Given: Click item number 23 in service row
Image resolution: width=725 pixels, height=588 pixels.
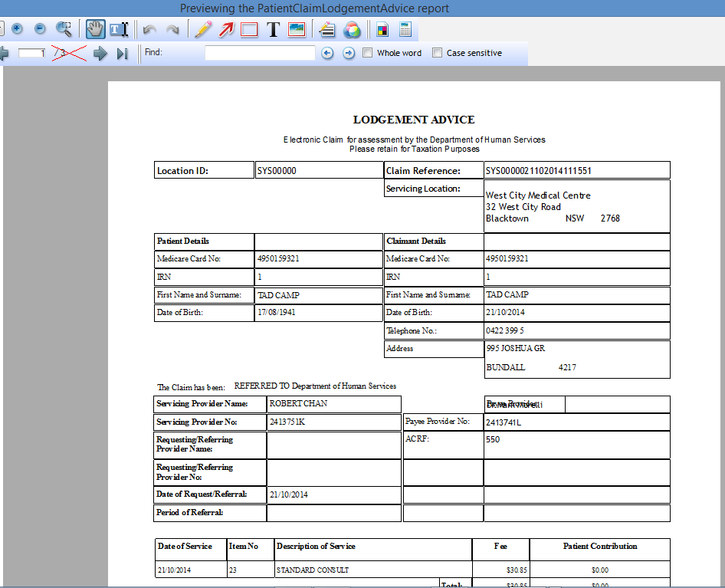Looking at the screenshot, I should point(232,570).
